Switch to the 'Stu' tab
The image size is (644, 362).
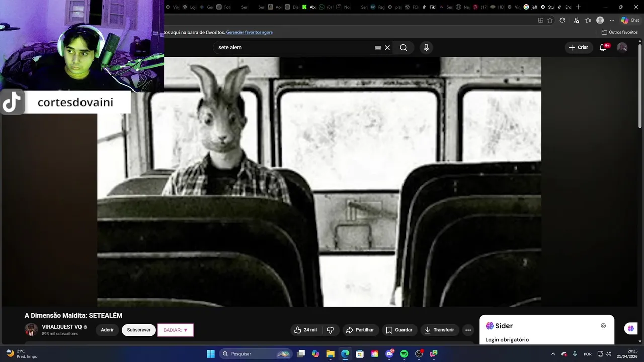[x=548, y=7]
